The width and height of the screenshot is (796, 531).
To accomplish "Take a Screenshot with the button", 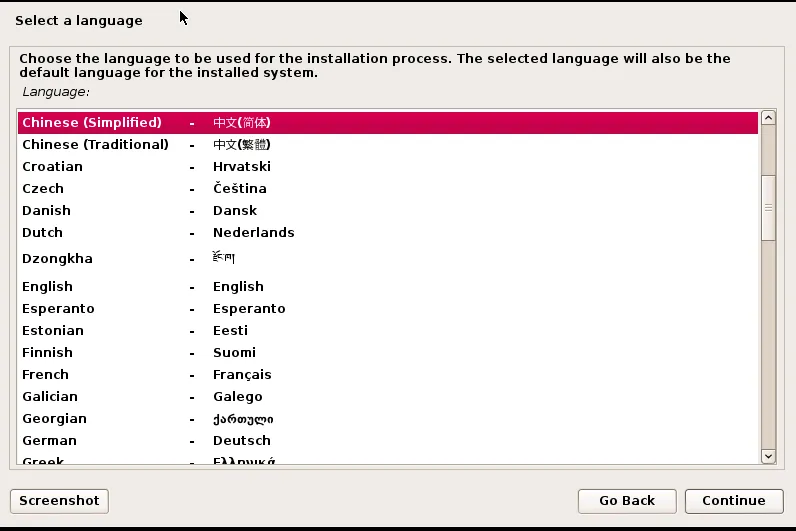I will coord(59,501).
